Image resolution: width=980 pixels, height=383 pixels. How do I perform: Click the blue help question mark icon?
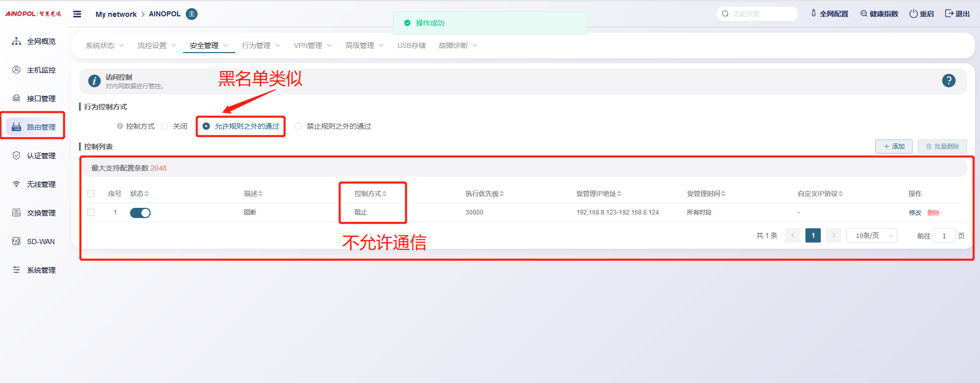tap(948, 81)
